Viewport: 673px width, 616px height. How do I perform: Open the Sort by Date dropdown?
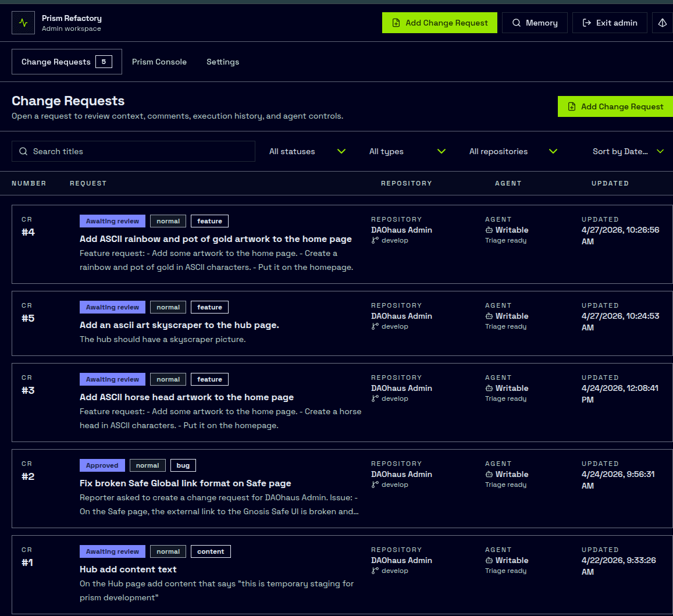point(627,151)
